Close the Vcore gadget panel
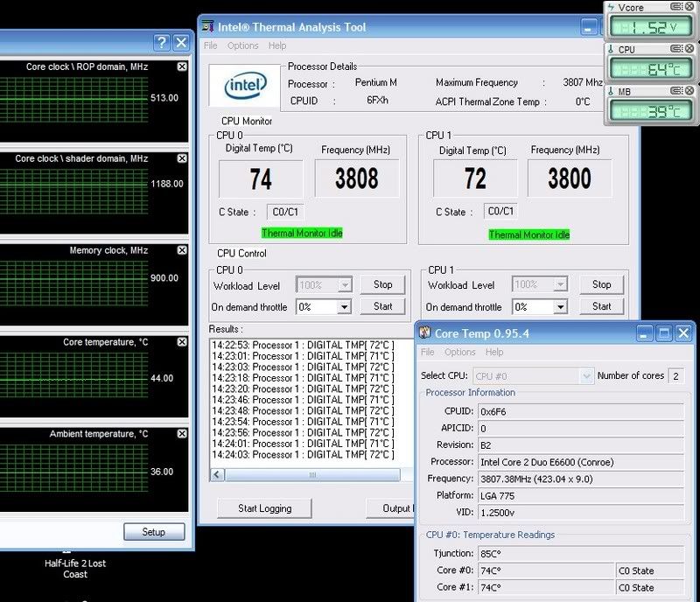The height and width of the screenshot is (602, 700). [x=689, y=7]
